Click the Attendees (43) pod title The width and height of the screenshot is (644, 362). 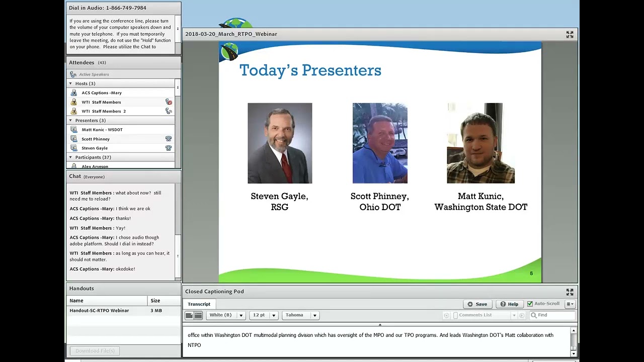click(88, 62)
